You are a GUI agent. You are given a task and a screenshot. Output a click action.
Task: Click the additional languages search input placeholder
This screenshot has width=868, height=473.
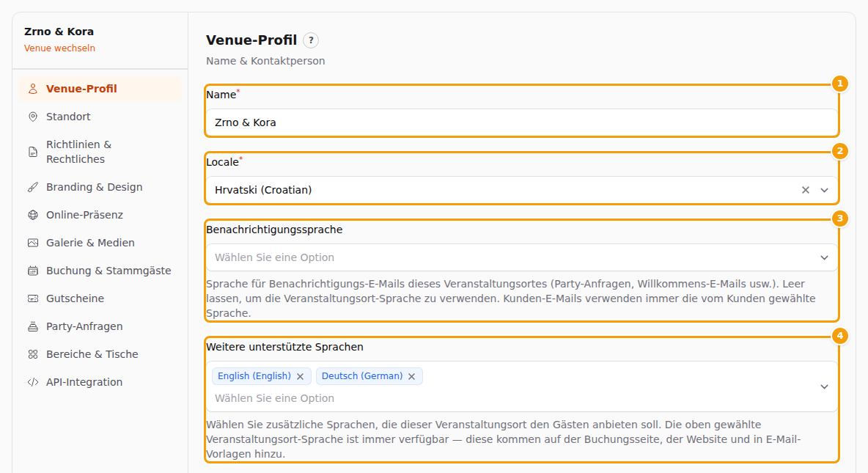(274, 398)
